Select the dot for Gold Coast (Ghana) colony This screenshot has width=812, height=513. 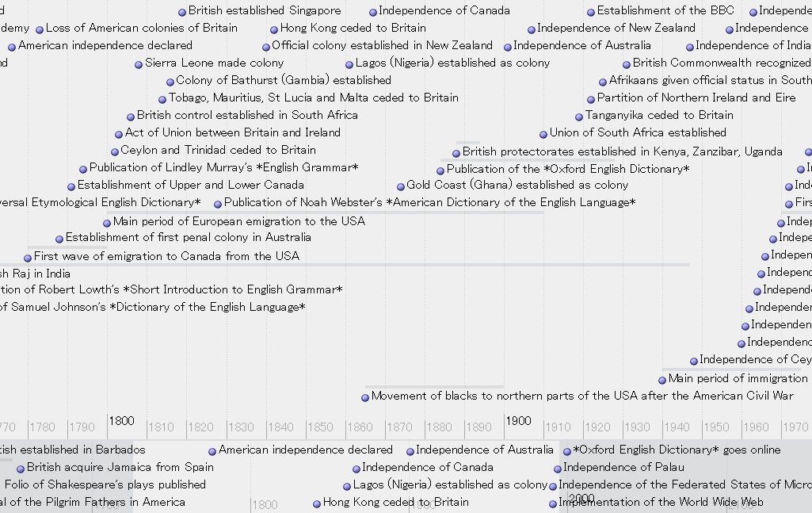(x=401, y=186)
